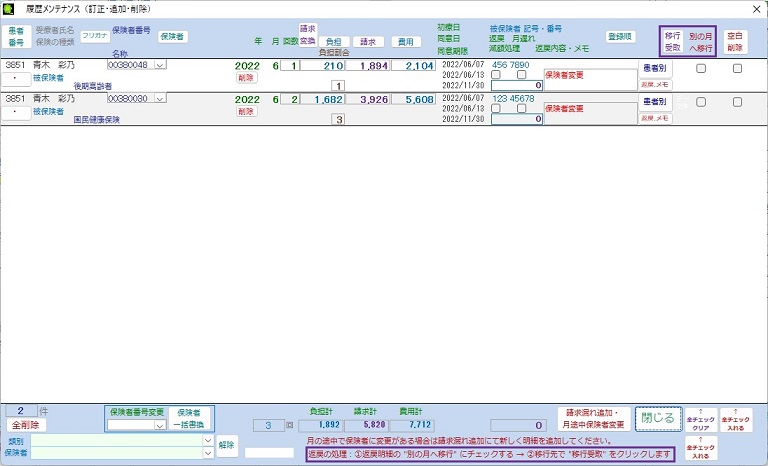Toggle 返戻 checkbox in the 123 45678 row
The image size is (768, 466).
(496, 108)
